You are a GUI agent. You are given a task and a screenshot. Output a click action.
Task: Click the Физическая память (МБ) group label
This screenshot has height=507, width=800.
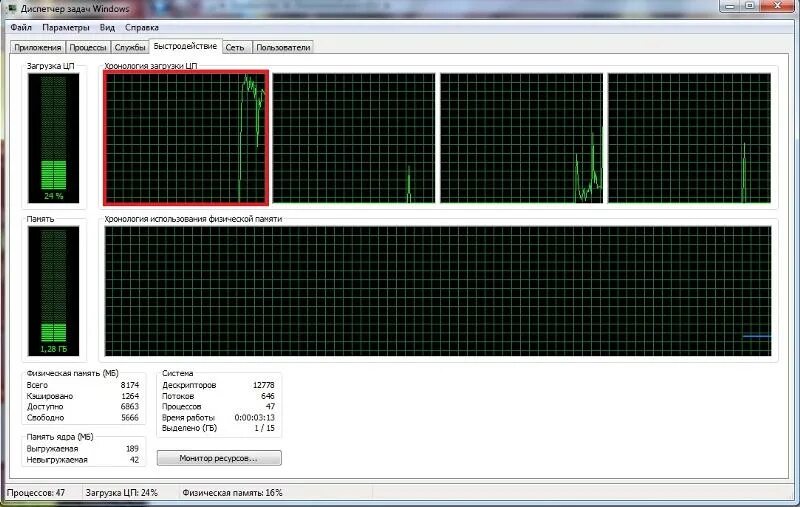(72, 373)
